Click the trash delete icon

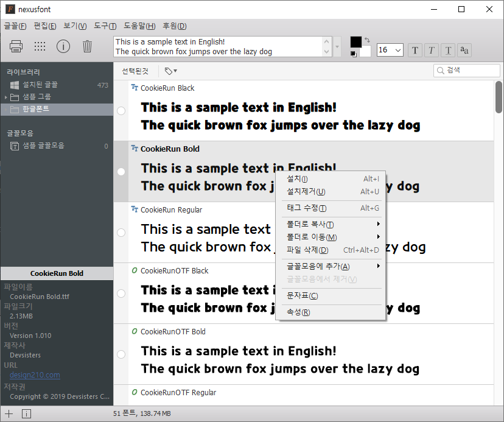tap(87, 46)
